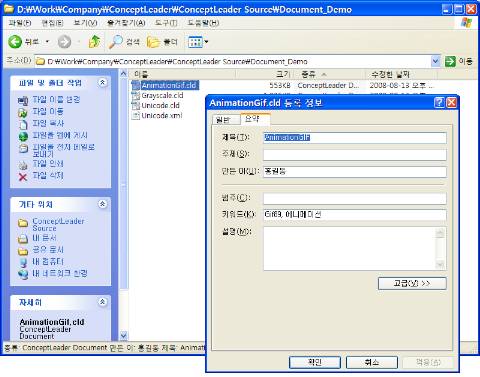This screenshot has width=480, height=377.
Task: Click the sidebar scroll down arrow
Action: coord(123,335)
